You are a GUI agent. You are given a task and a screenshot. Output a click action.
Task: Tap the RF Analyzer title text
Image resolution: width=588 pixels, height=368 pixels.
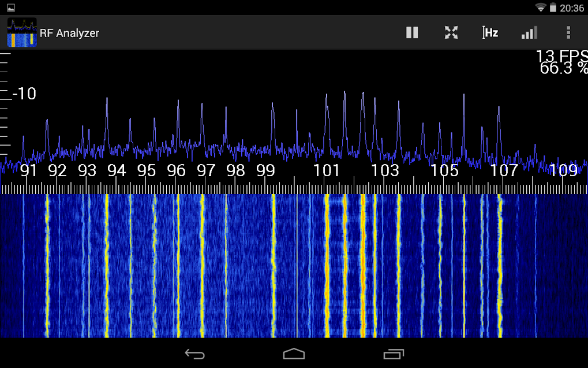[x=69, y=33]
